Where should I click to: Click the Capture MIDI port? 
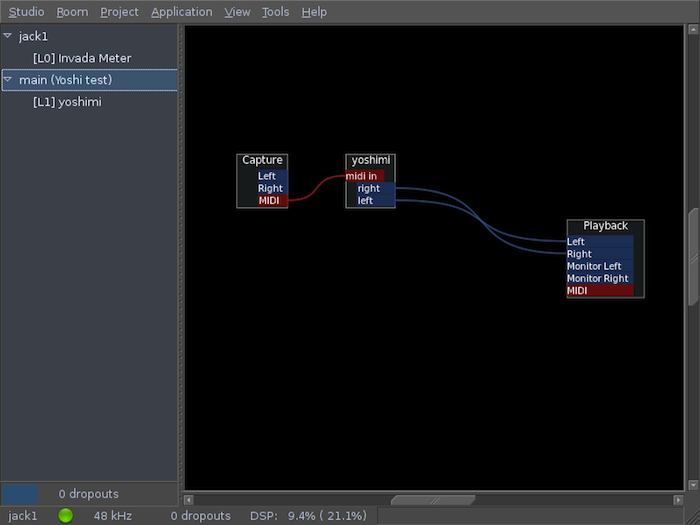(269, 201)
